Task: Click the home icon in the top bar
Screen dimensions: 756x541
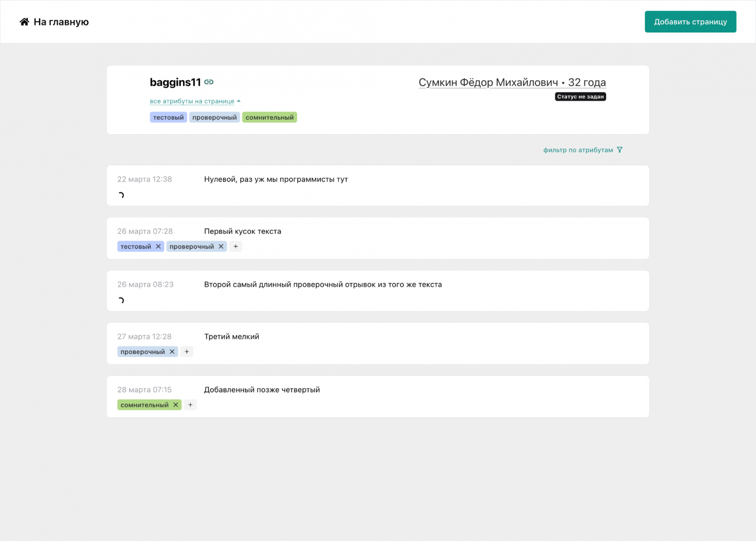Action: click(x=24, y=21)
